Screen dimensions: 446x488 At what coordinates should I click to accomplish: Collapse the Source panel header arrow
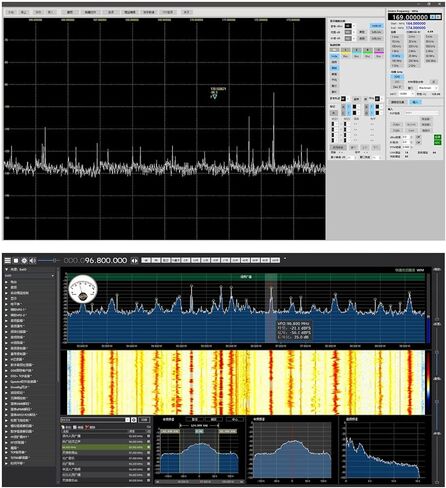7,269
